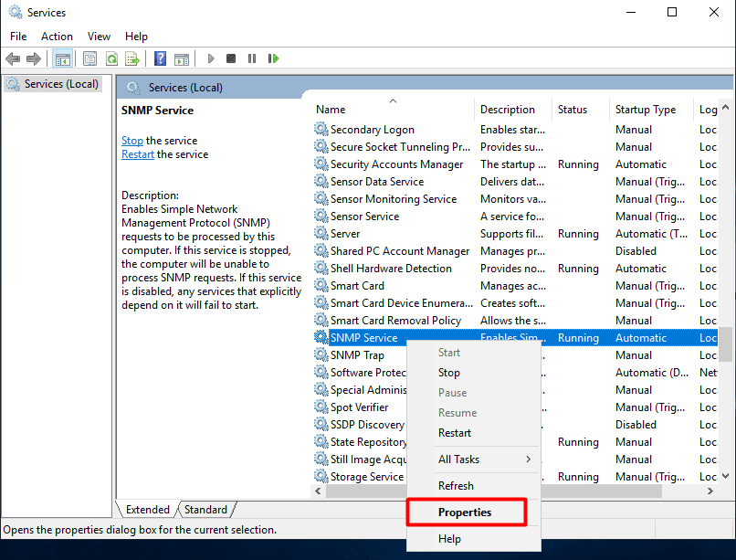Open the View menu
Image resolution: width=736 pixels, height=560 pixels.
(x=99, y=37)
